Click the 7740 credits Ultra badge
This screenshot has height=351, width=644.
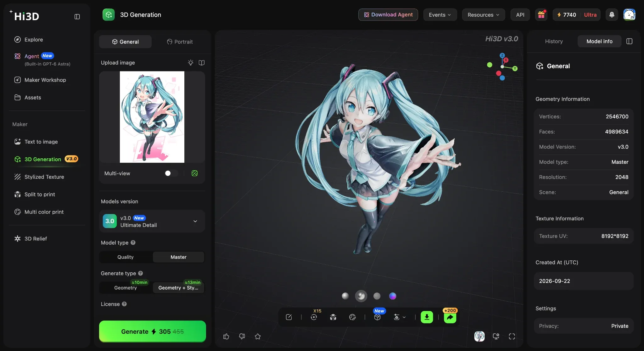577,15
